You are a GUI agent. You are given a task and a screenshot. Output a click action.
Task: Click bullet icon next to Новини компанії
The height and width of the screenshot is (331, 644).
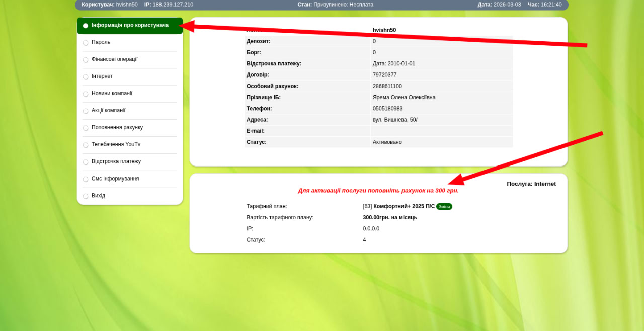(x=86, y=94)
